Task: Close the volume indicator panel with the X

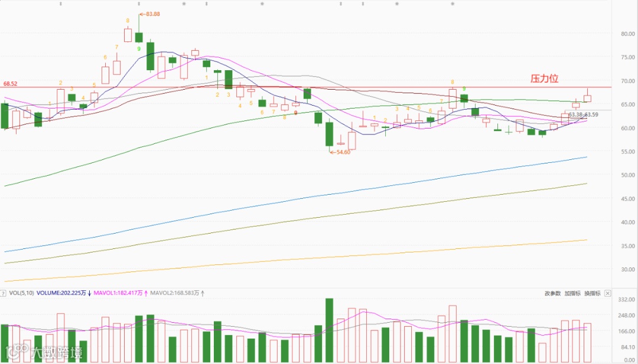Action: point(607,293)
